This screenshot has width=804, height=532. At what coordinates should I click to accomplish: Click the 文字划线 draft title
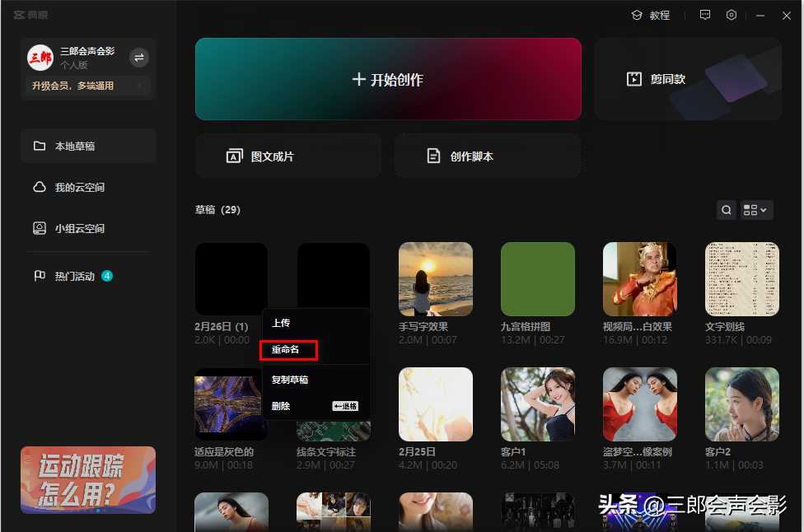(725, 326)
